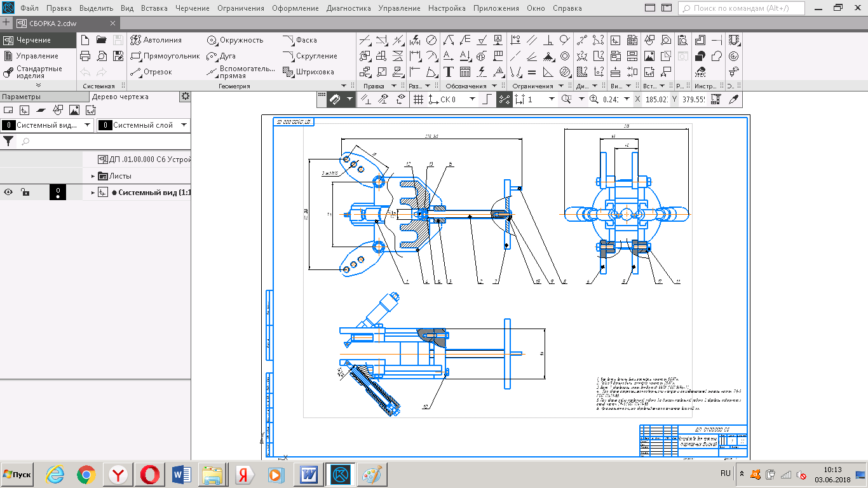Click the print icon in Системная panel
Image resolution: width=868 pixels, height=488 pixels.
85,56
